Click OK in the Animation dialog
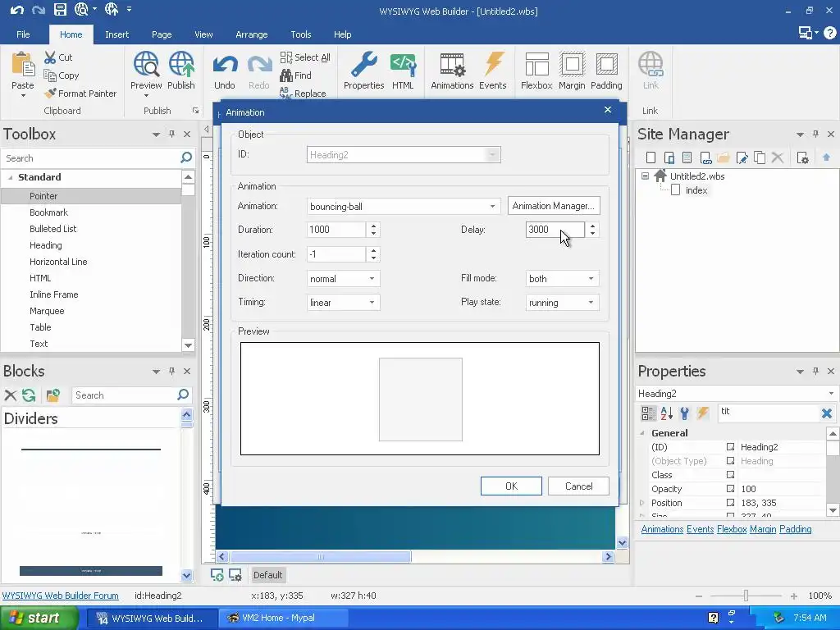The height and width of the screenshot is (630, 840). tap(511, 486)
